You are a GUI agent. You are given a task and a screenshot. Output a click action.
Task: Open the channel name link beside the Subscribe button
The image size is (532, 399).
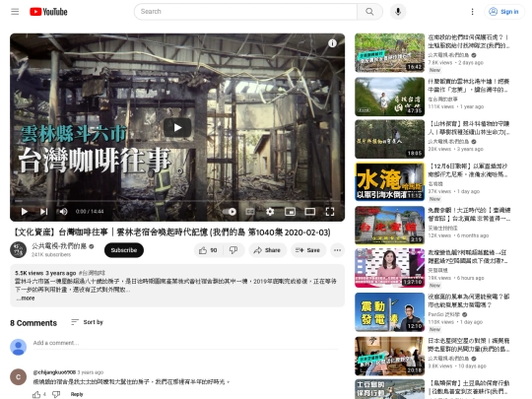coord(59,246)
